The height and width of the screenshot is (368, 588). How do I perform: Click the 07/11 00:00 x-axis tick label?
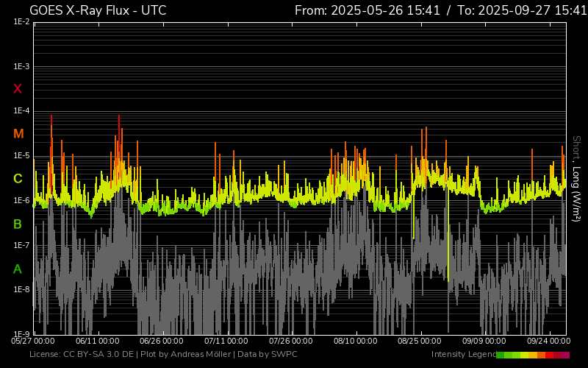(226, 341)
